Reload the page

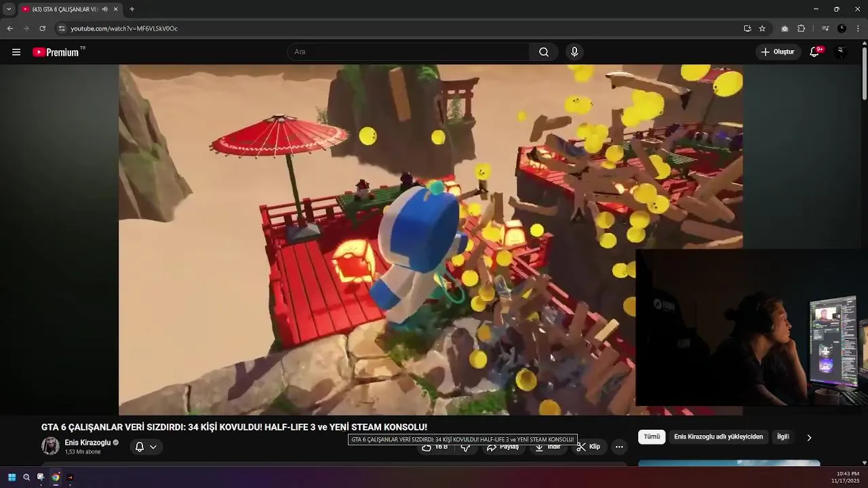click(x=42, y=28)
